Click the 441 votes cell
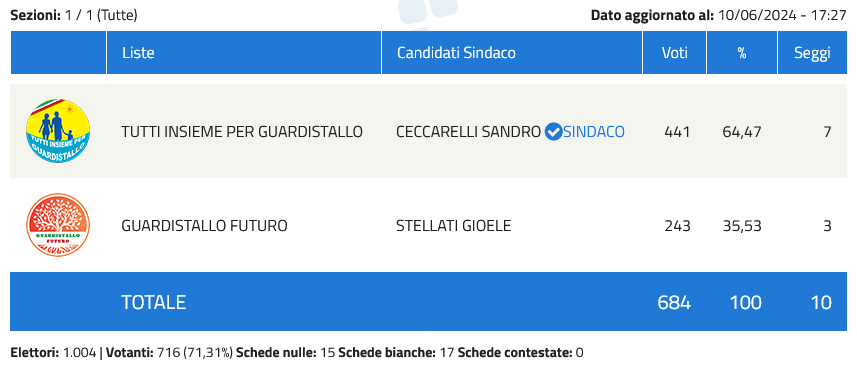857x373 pixels. click(x=677, y=132)
